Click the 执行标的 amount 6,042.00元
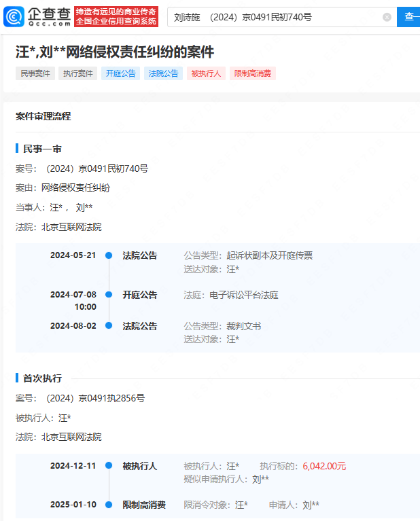 pyautogui.click(x=324, y=466)
